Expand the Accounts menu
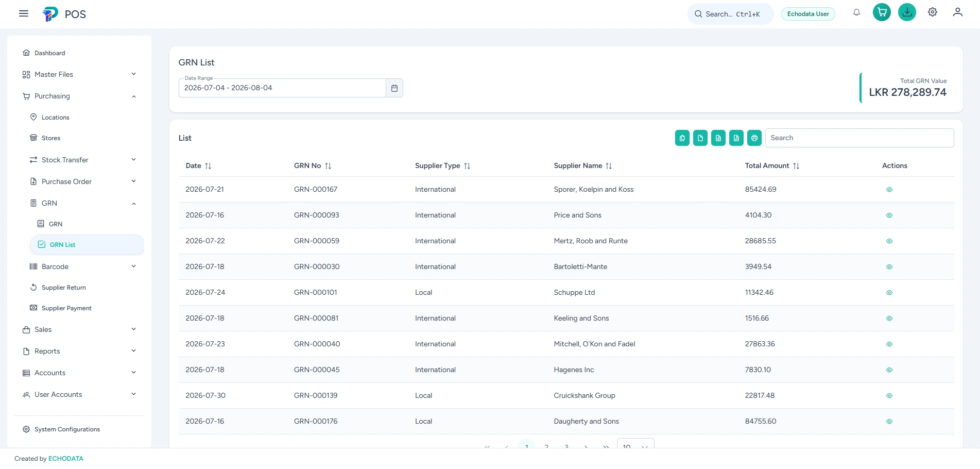The height and width of the screenshot is (469, 980). [x=79, y=373]
